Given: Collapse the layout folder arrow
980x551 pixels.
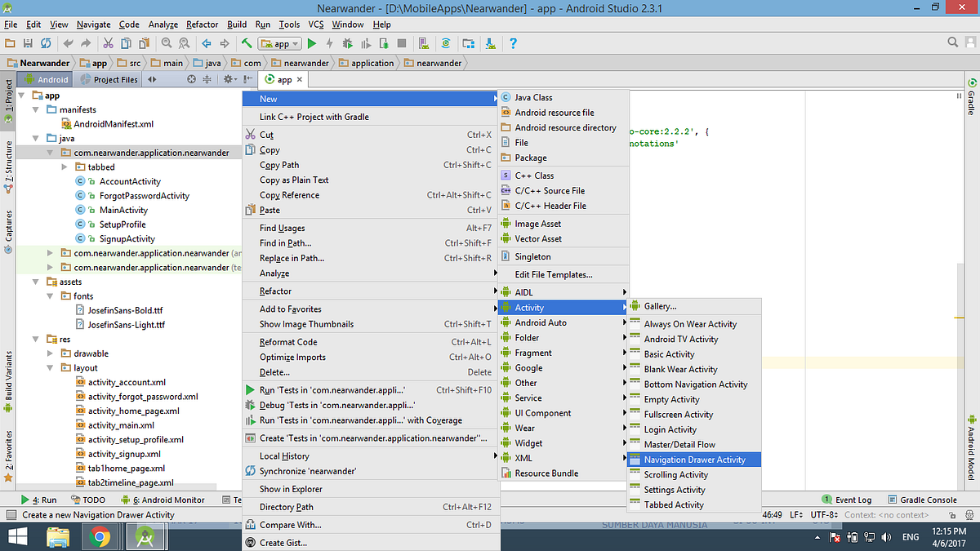Looking at the screenshot, I should pyautogui.click(x=51, y=367).
